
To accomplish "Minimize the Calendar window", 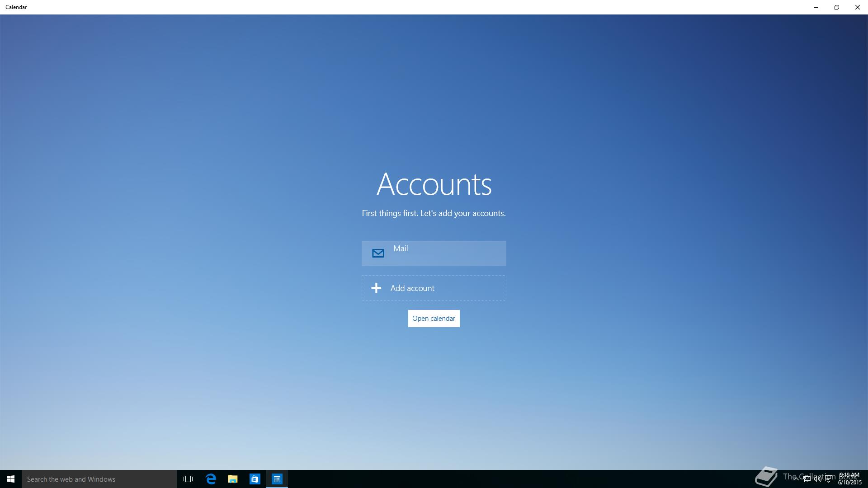I will 816,7.
